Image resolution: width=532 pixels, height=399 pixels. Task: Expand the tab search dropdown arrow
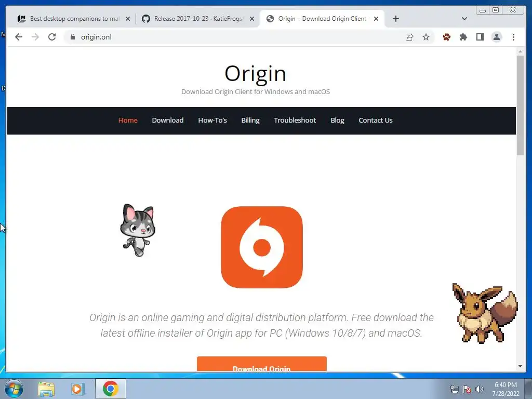pos(464,19)
